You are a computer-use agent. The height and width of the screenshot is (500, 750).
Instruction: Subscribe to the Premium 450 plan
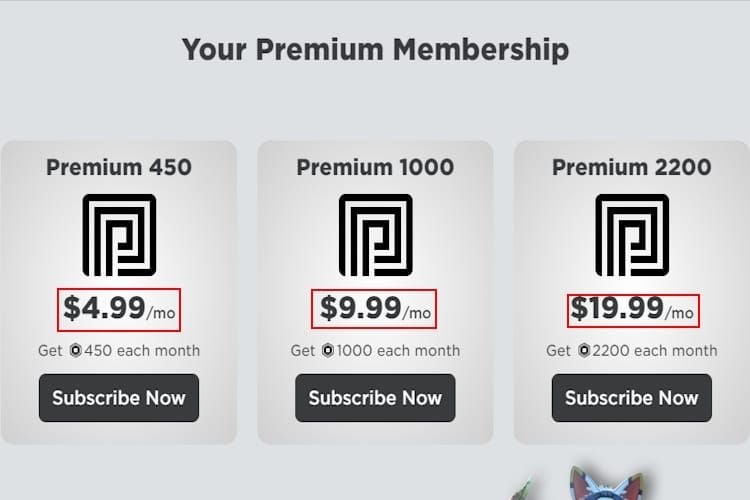pyautogui.click(x=119, y=398)
